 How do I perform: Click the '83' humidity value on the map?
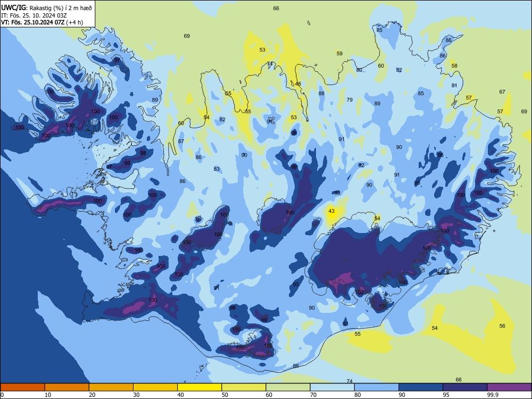point(217,169)
